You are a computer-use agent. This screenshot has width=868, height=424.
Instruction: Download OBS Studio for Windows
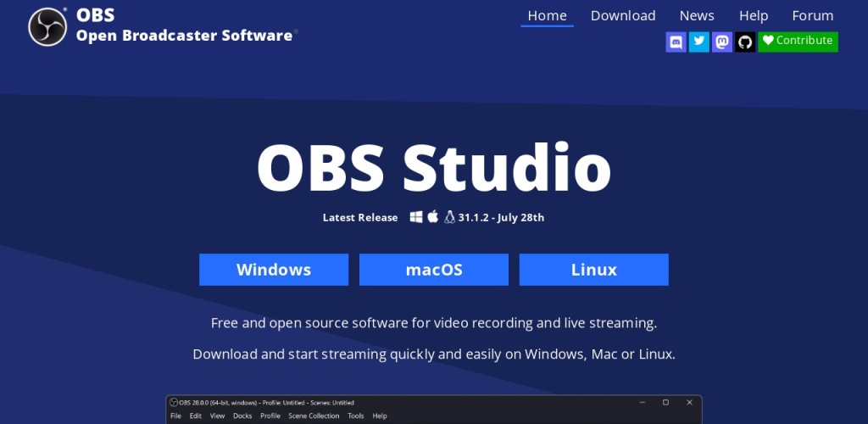274,270
